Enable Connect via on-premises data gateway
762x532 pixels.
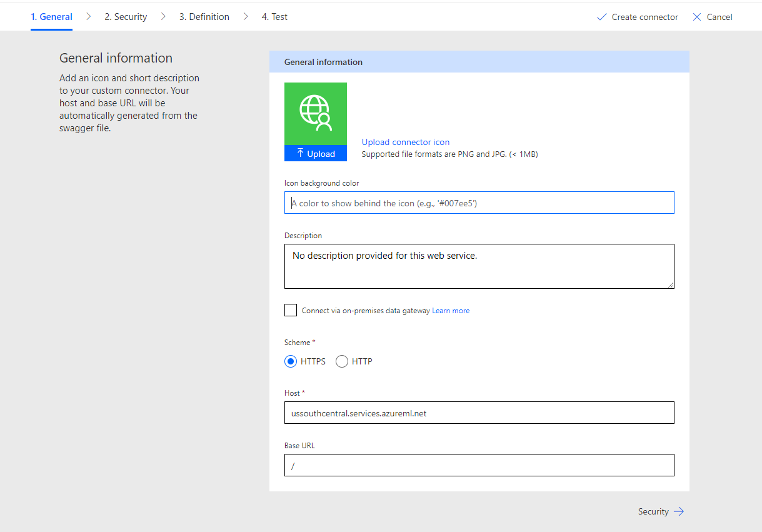290,310
